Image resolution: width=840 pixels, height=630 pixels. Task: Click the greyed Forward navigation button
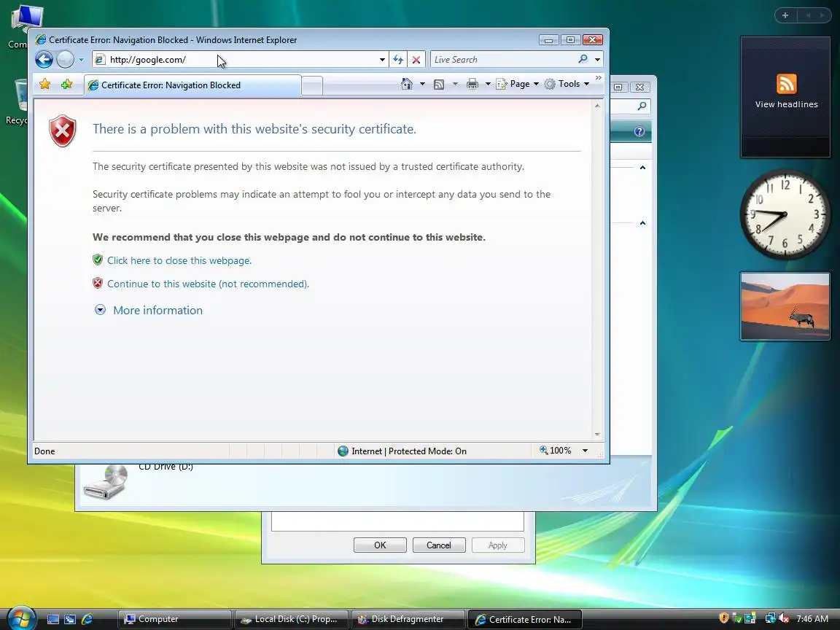point(66,60)
